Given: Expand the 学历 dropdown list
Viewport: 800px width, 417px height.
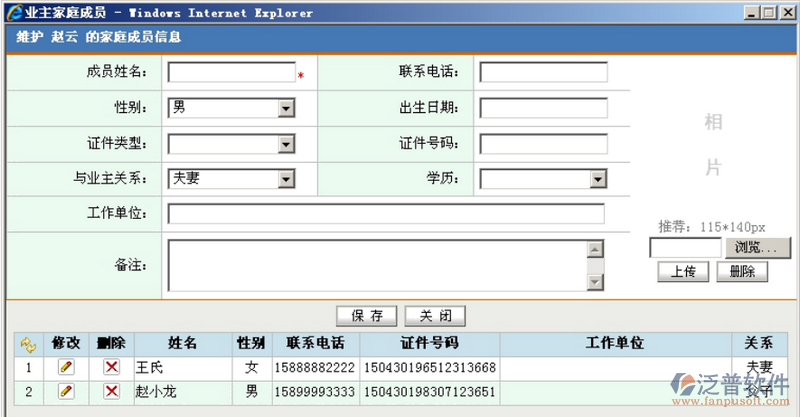Looking at the screenshot, I should click(x=597, y=179).
